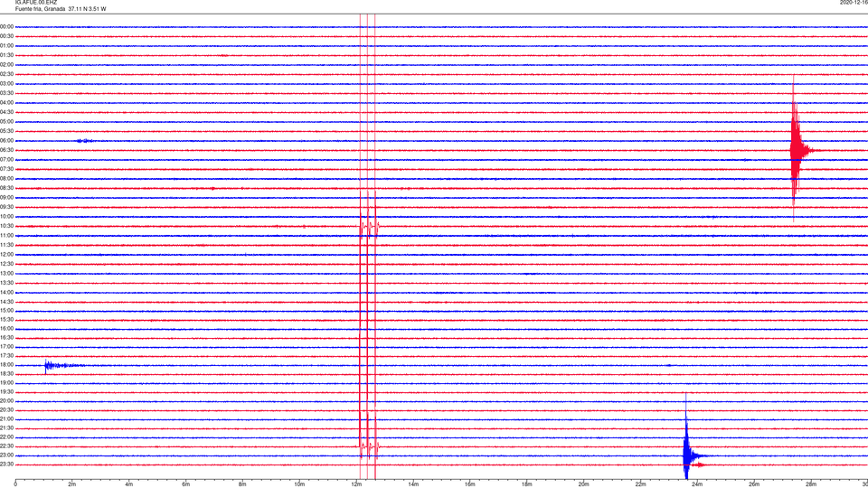Click the red spike cluster on the 22:30 trace
868x488 pixels.
[369, 446]
